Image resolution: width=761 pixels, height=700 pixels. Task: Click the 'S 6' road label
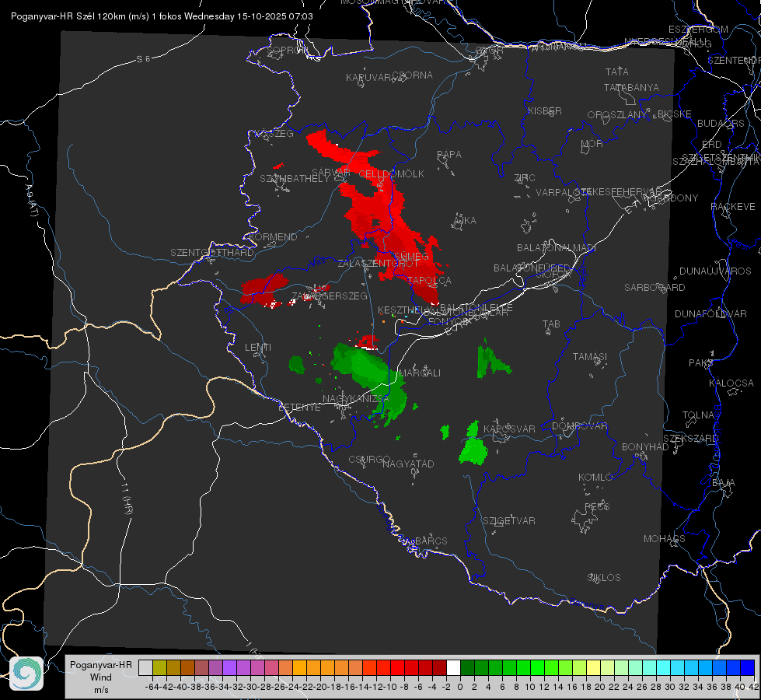coord(143,59)
